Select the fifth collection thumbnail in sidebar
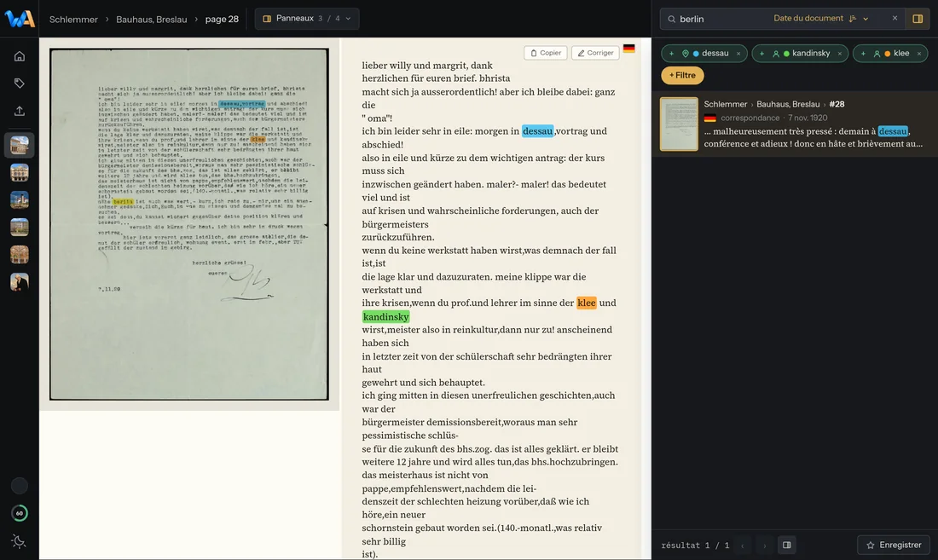 coord(19,255)
